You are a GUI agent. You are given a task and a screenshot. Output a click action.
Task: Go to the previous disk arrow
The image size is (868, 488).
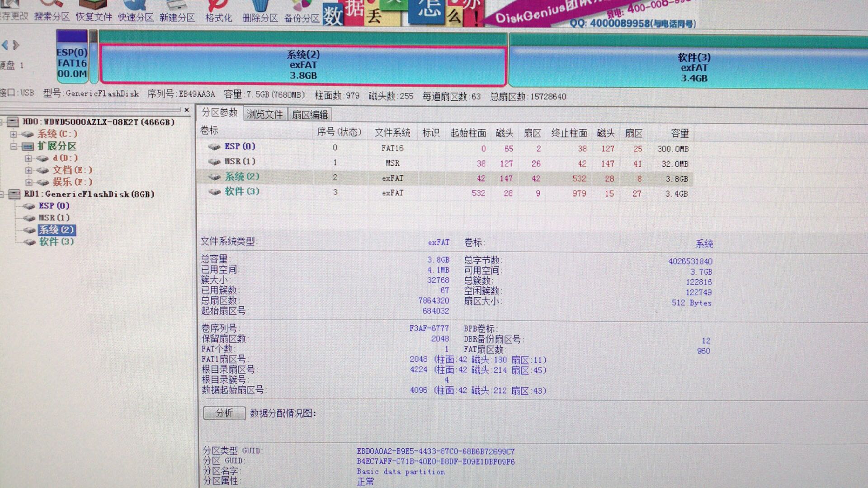(5, 45)
